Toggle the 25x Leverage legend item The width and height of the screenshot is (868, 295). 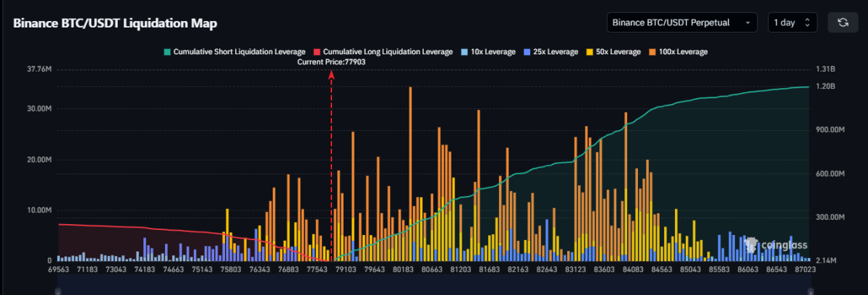[550, 52]
